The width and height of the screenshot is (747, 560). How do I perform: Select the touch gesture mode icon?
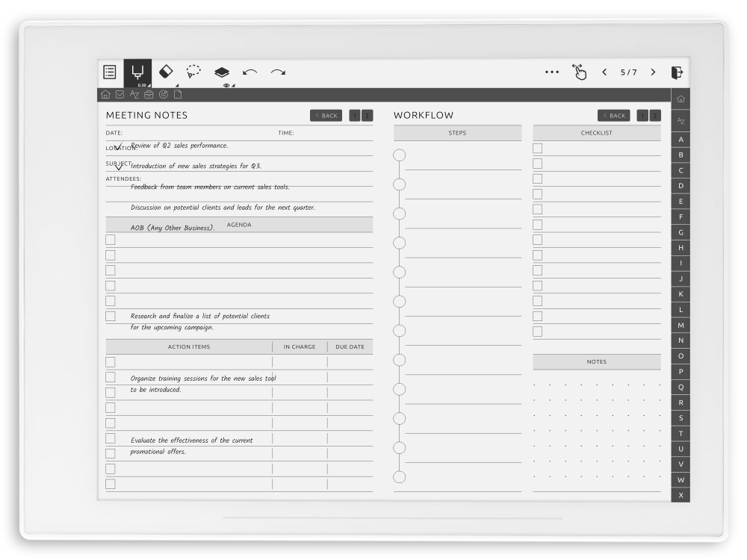pyautogui.click(x=579, y=71)
